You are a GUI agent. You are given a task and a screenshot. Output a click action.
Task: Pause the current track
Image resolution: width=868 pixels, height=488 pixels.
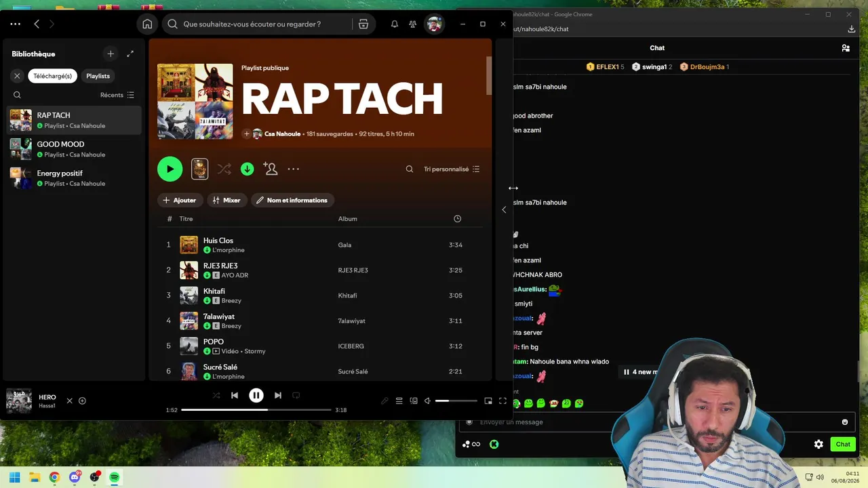point(256,395)
